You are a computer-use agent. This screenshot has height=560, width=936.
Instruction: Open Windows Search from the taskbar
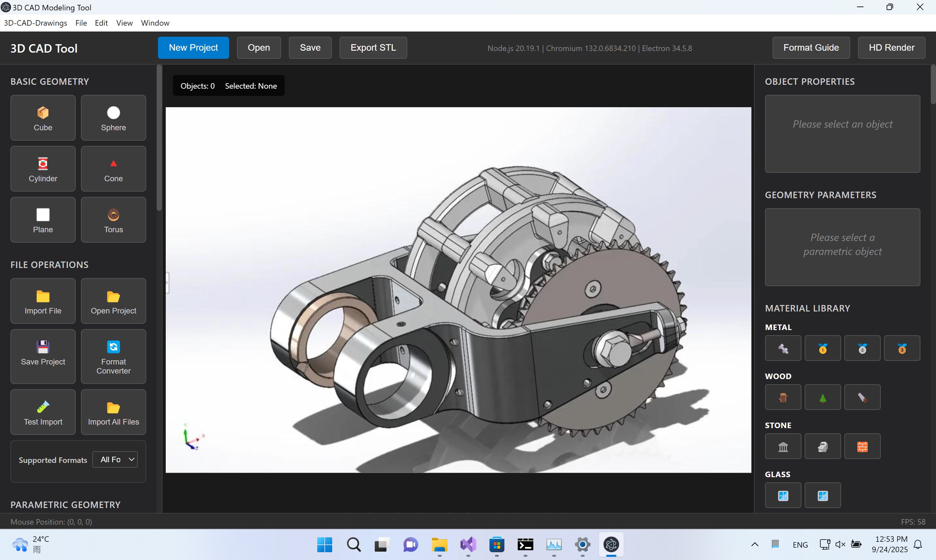click(x=354, y=545)
